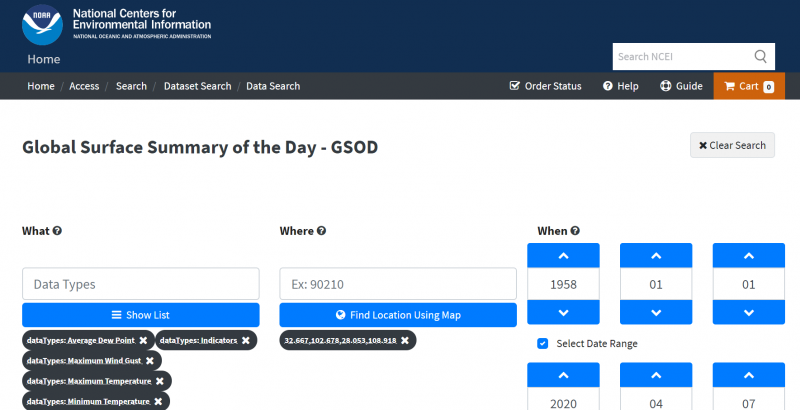
Task: Remove the Average Dew Point filter
Action: click(x=144, y=341)
